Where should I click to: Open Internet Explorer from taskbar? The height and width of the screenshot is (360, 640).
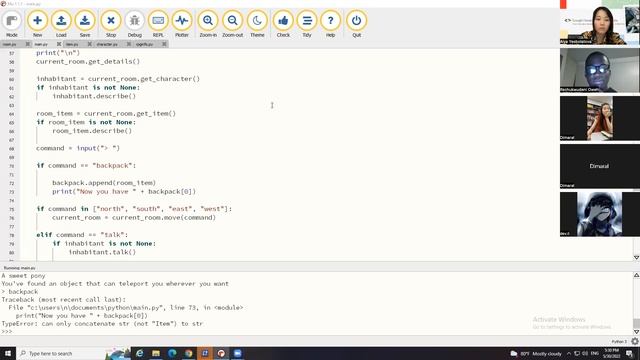pos(140,353)
